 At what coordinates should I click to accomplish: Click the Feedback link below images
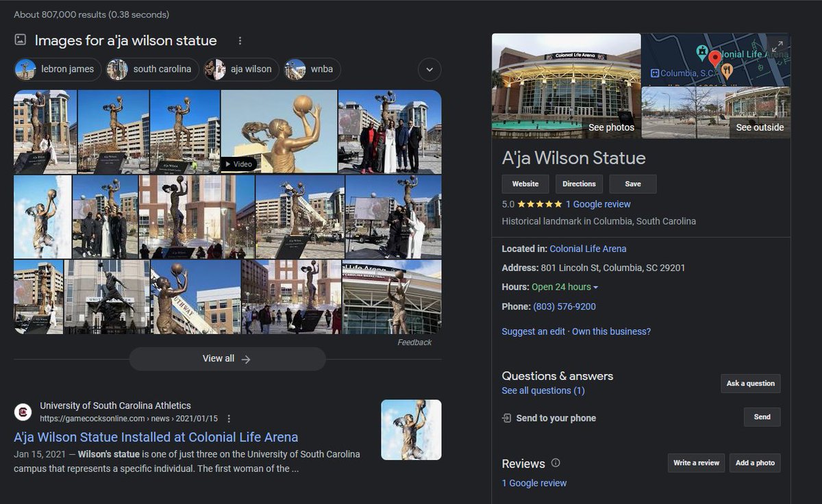(x=414, y=342)
